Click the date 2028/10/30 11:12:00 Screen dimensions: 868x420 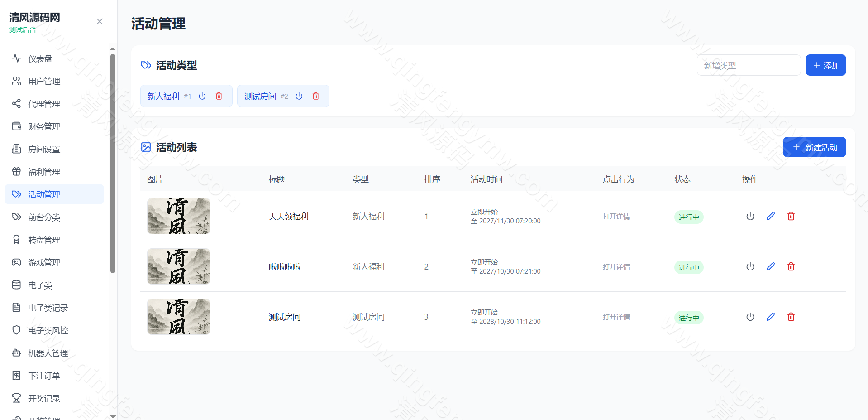click(510, 321)
